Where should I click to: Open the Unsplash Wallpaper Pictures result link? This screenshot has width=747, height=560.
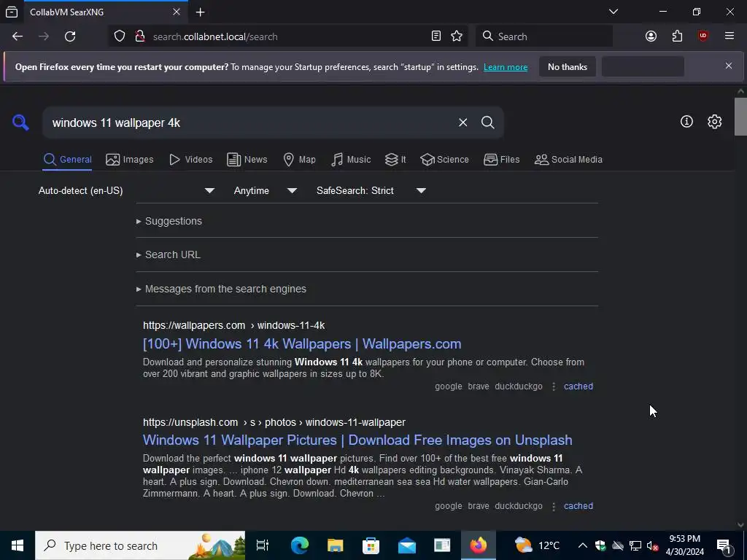click(x=357, y=440)
